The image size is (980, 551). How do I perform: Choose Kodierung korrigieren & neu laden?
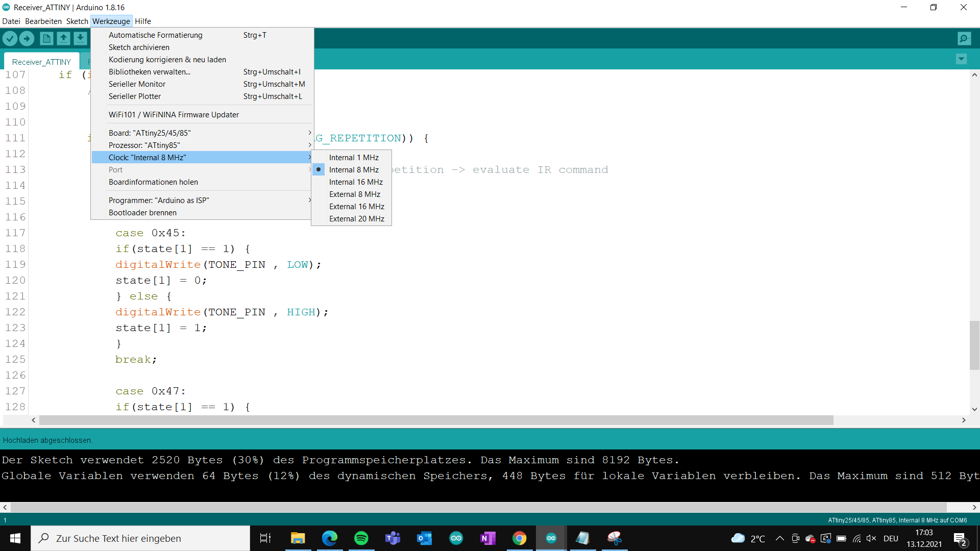(x=202, y=60)
